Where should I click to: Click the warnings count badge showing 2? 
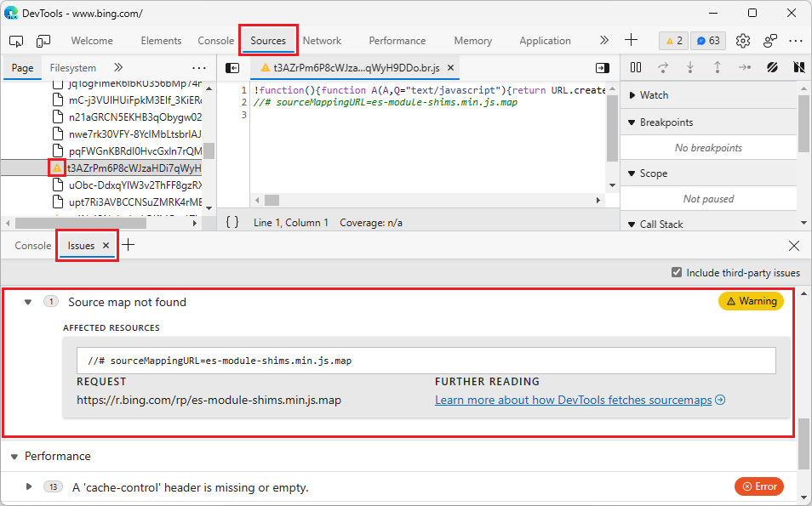click(x=673, y=41)
